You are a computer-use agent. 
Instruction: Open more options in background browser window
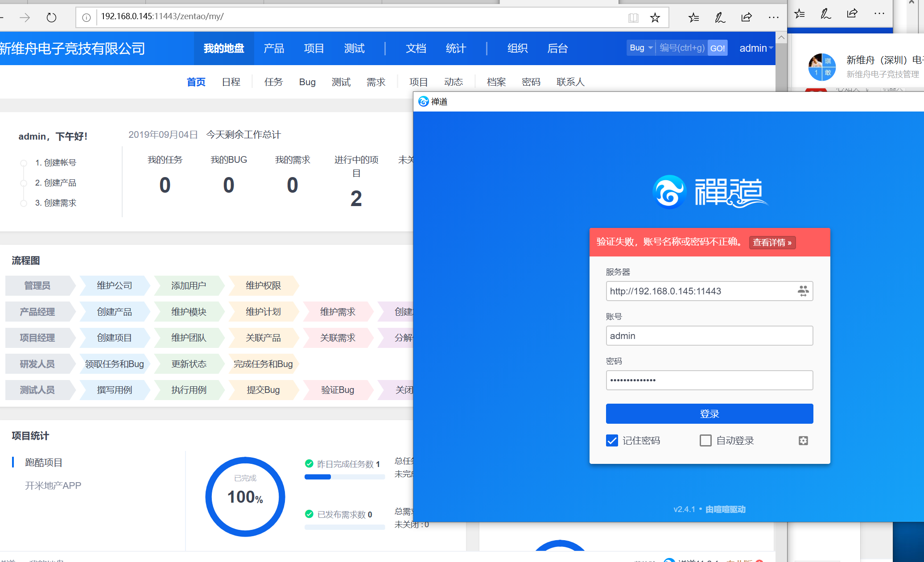coord(879,14)
